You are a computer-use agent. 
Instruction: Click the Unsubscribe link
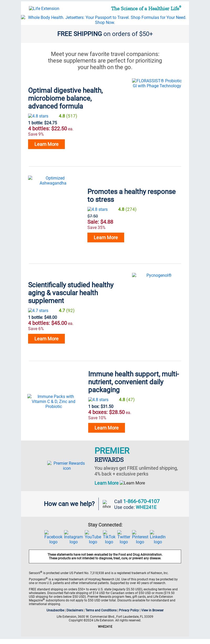[x=55, y=610]
